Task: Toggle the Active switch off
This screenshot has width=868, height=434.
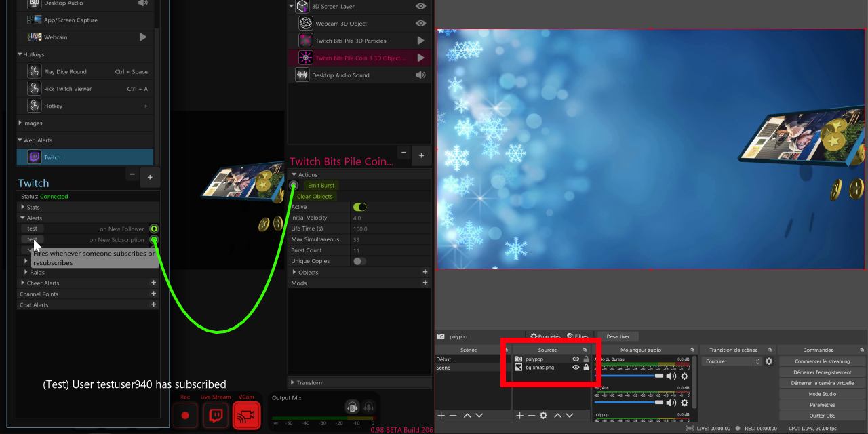Action: 359,207
